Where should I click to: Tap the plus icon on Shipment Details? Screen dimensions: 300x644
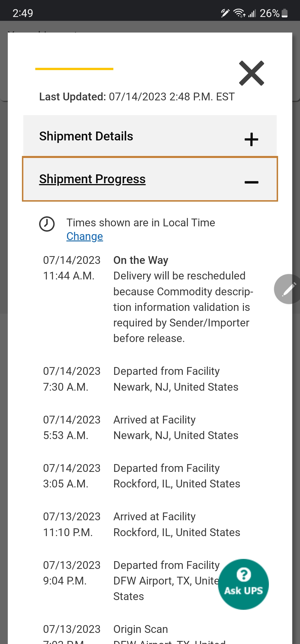point(251,139)
